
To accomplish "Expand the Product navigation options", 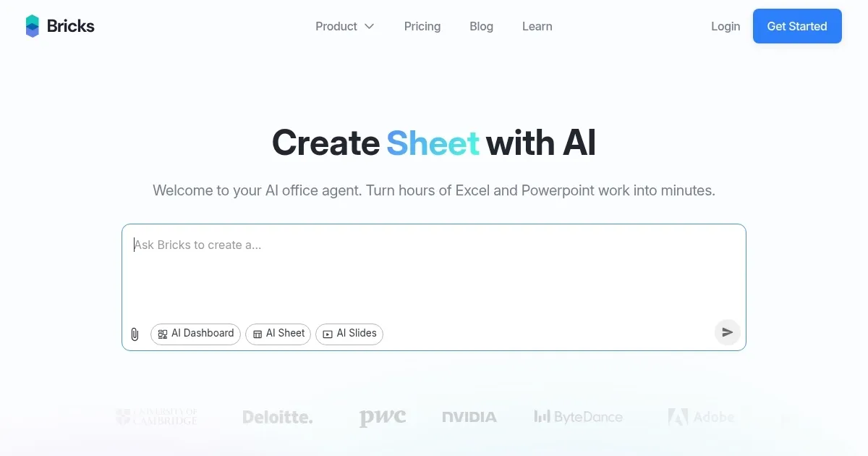I will [x=345, y=26].
